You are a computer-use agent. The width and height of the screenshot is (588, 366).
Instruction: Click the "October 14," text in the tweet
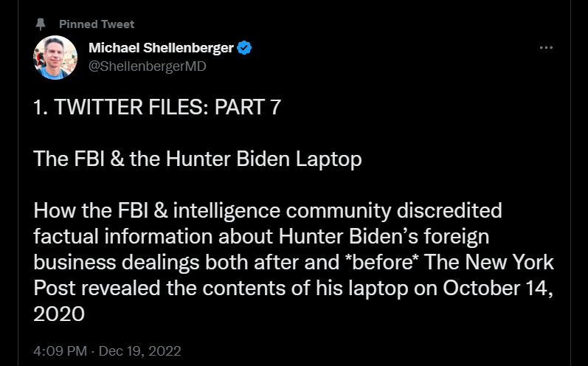pos(498,288)
